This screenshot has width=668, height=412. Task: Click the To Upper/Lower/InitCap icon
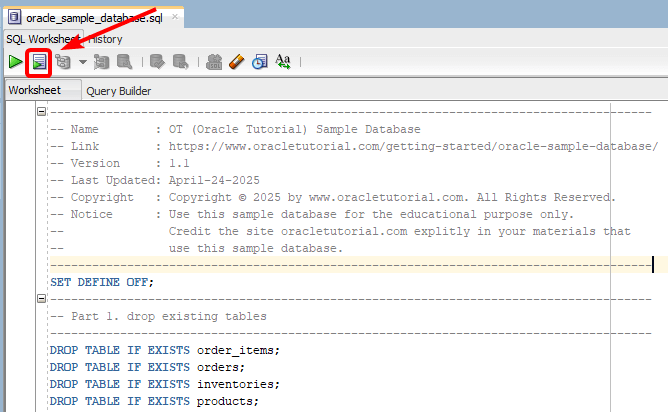tap(283, 62)
